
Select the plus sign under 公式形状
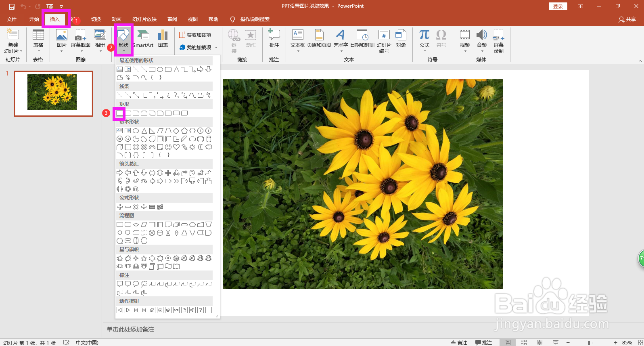point(120,207)
